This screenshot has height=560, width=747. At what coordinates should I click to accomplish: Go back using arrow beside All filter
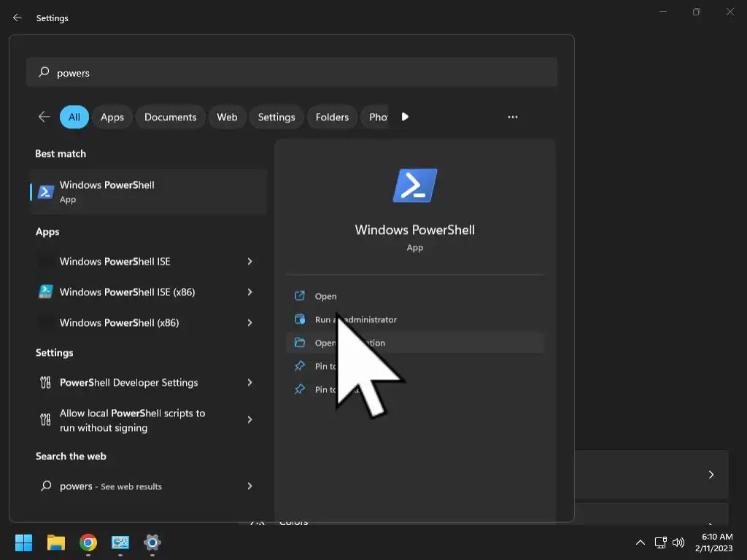click(x=44, y=117)
